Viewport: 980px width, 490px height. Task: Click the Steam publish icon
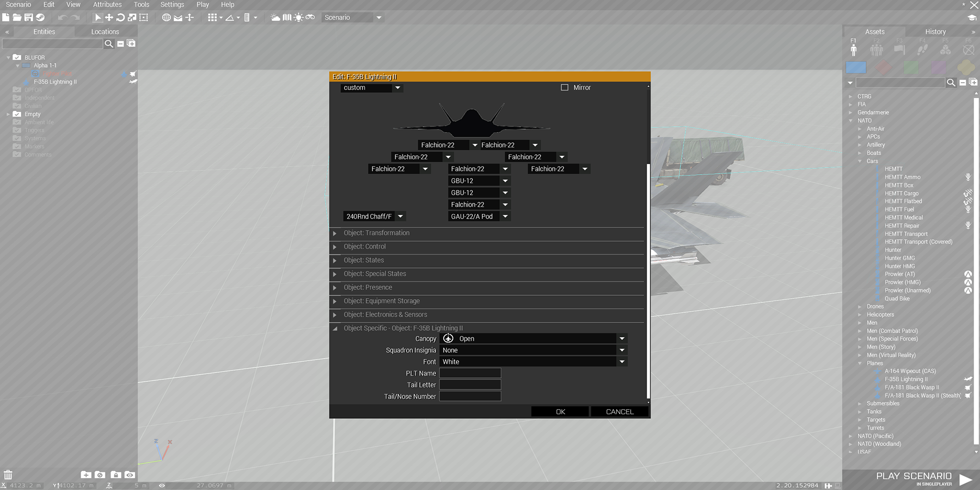pyautogui.click(x=41, y=18)
